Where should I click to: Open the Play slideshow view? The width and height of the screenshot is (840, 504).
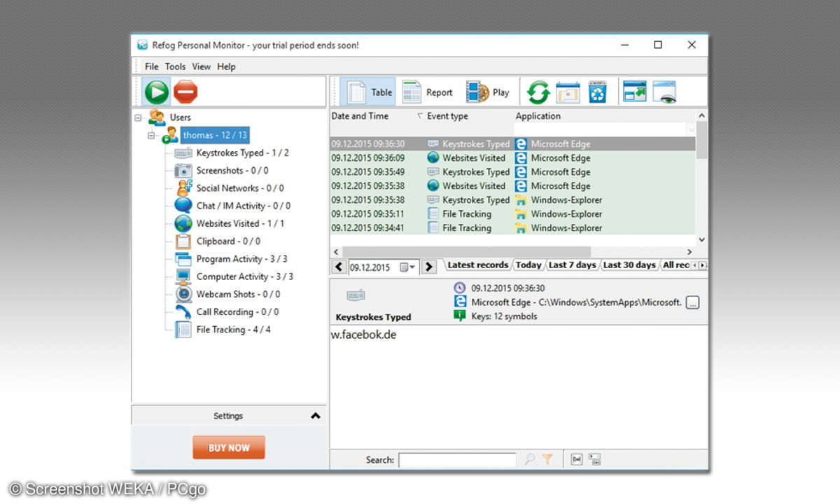(x=489, y=92)
